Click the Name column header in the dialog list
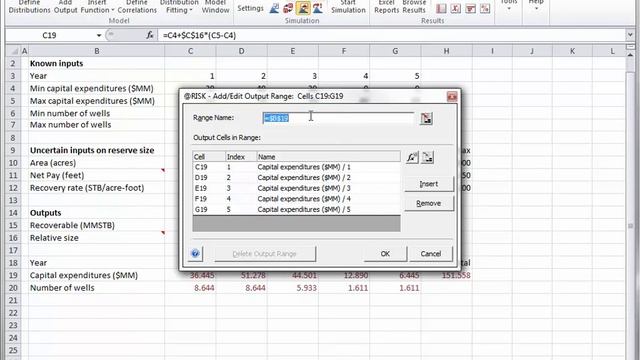 coord(328,157)
